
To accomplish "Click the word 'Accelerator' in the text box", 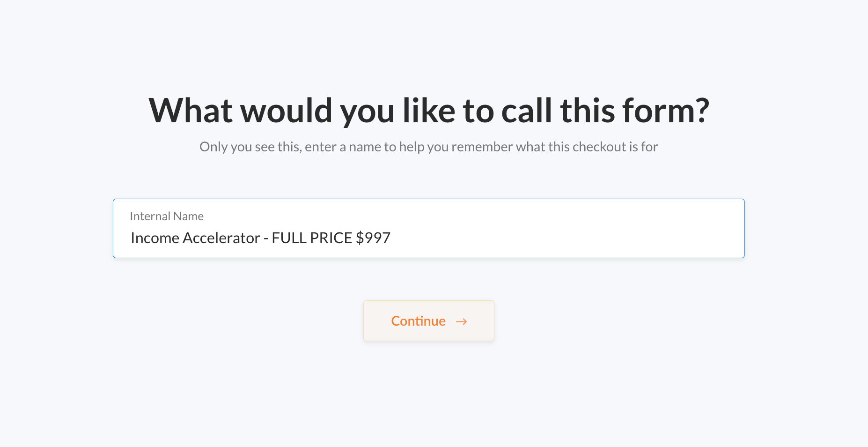I will click(221, 238).
